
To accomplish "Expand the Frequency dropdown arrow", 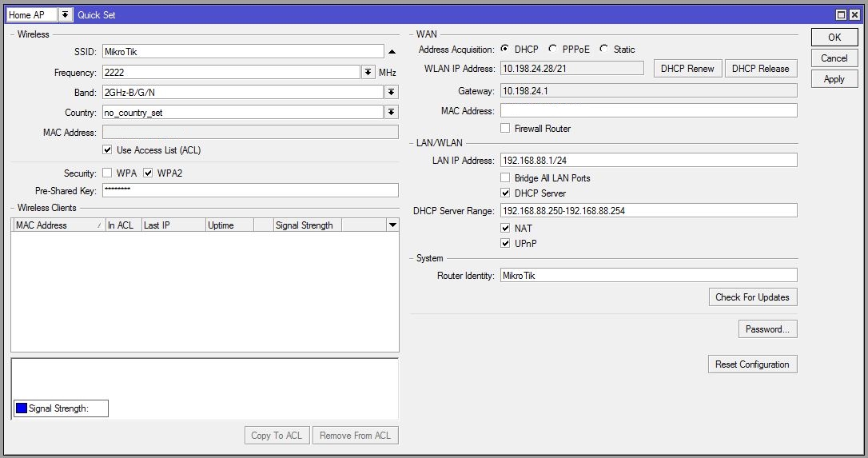I will [368, 73].
